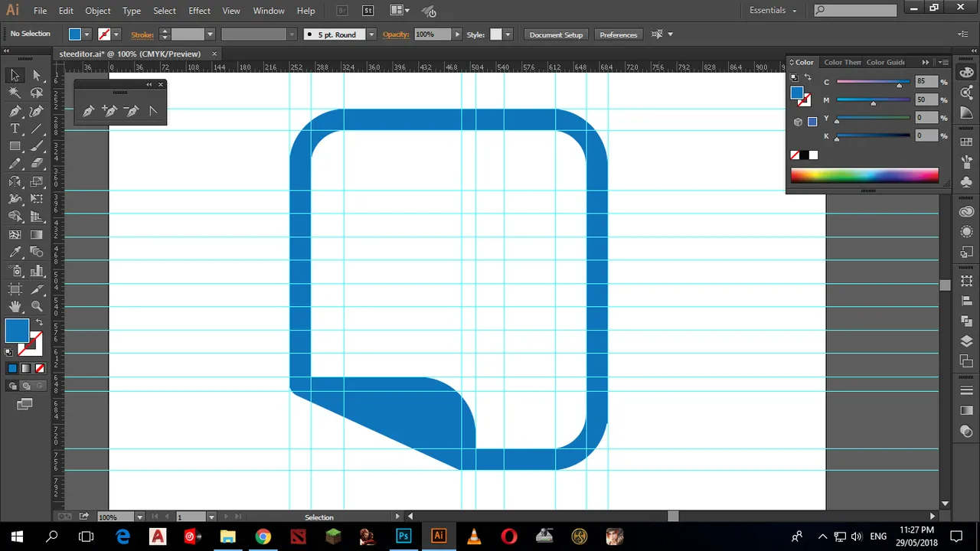
Task: Open the zoom level dropdown at bottom
Action: click(139, 517)
